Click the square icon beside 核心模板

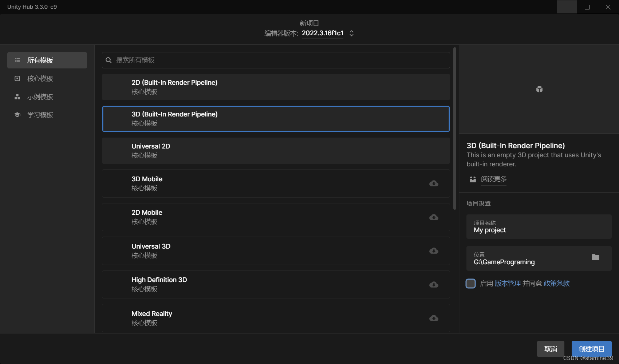pyautogui.click(x=17, y=78)
